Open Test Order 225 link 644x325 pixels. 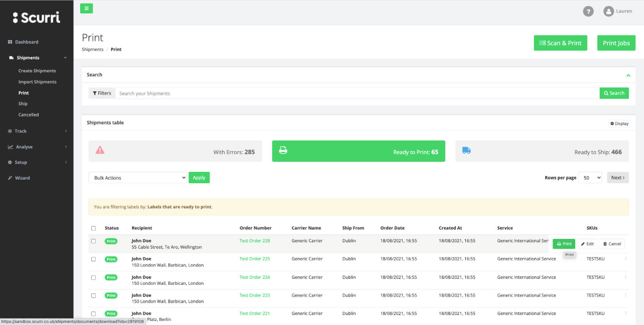255,259
